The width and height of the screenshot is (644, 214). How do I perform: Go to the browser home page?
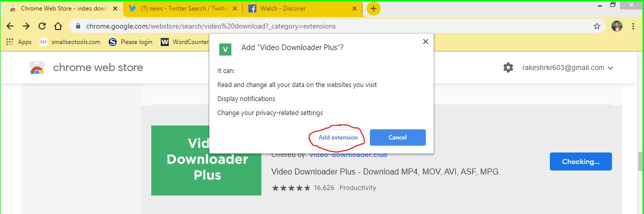coord(58,26)
